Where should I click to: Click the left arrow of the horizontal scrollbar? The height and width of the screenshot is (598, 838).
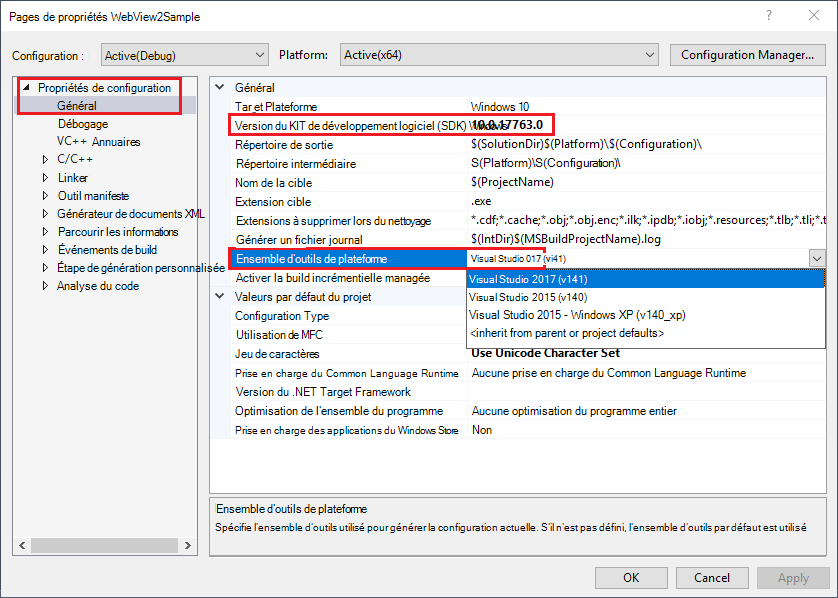[x=21, y=545]
